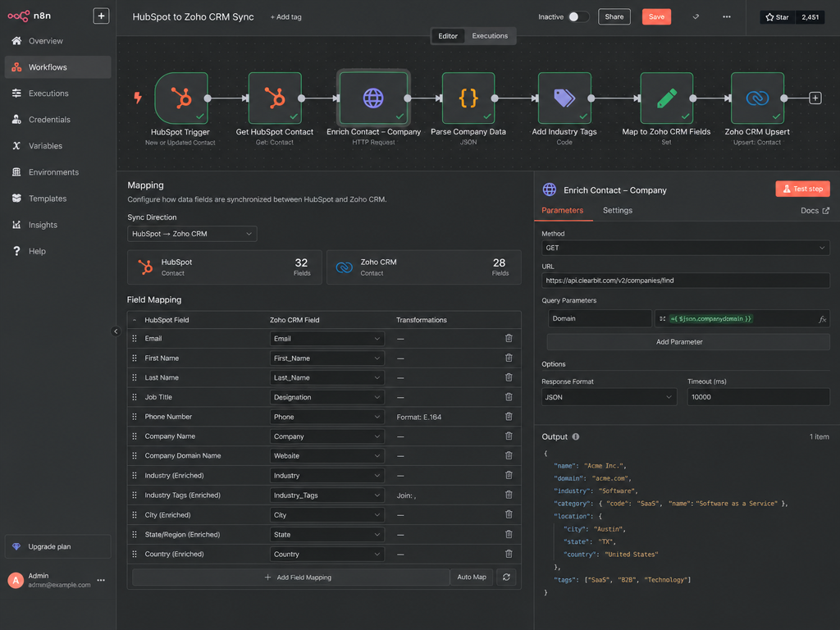Click the Share button

pyautogui.click(x=614, y=16)
